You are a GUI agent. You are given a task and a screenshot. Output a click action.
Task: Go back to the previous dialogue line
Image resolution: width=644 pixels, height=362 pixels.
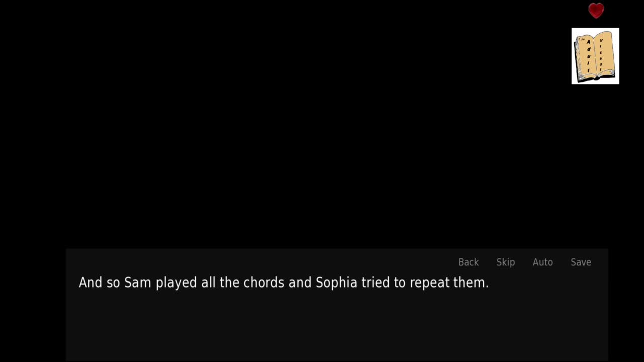tap(468, 262)
